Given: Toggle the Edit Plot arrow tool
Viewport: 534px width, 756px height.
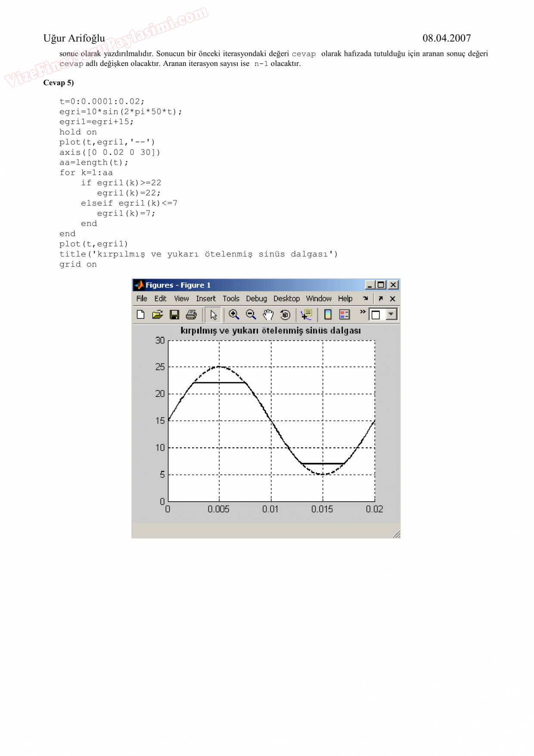Looking at the screenshot, I should (x=213, y=315).
